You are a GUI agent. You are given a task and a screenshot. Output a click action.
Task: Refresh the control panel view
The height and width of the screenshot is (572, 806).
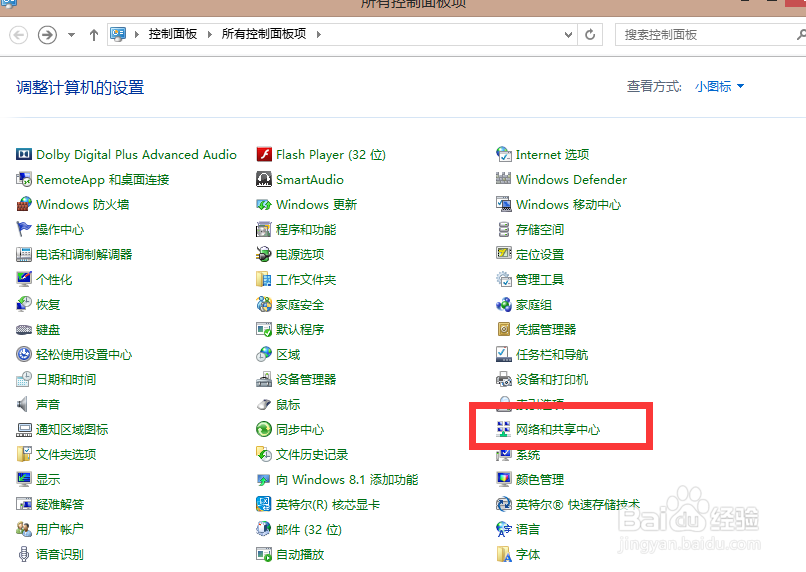point(590,34)
